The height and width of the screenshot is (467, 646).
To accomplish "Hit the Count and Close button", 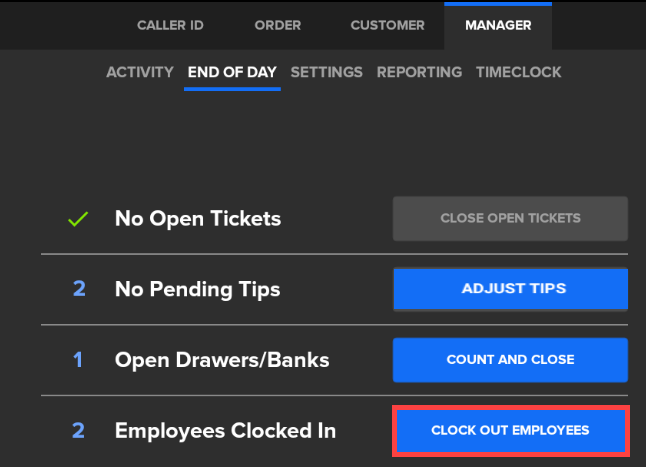I will [510, 360].
